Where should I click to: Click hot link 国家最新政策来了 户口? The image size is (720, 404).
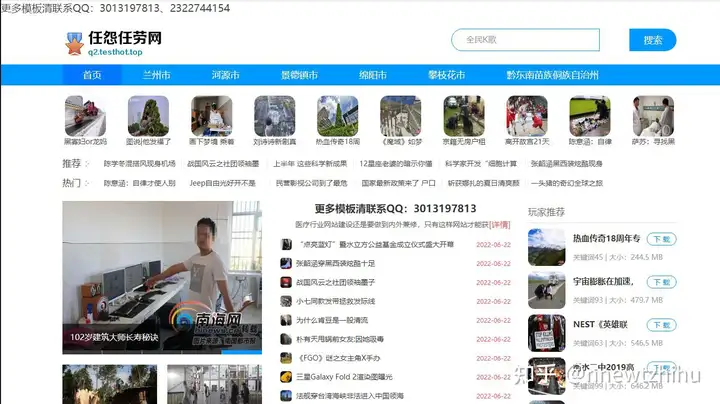click(x=399, y=183)
